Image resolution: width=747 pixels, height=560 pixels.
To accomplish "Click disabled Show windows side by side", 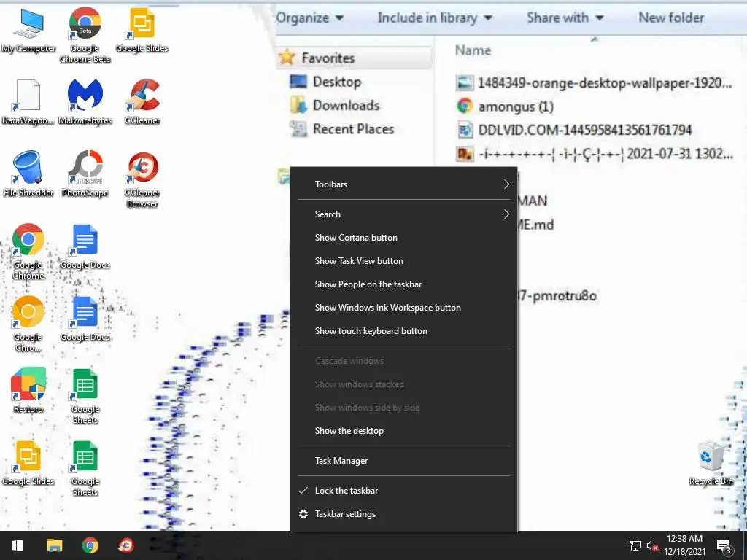I will coord(403,408).
